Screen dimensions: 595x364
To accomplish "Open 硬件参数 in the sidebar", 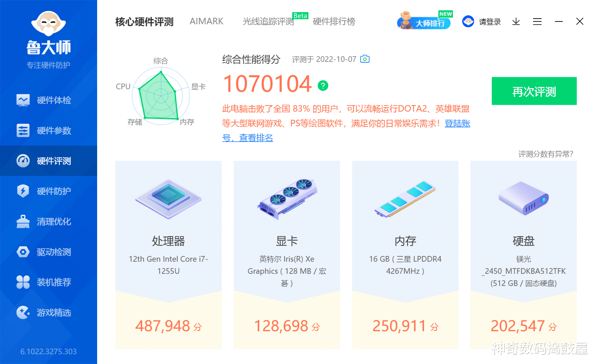I will point(49,130).
